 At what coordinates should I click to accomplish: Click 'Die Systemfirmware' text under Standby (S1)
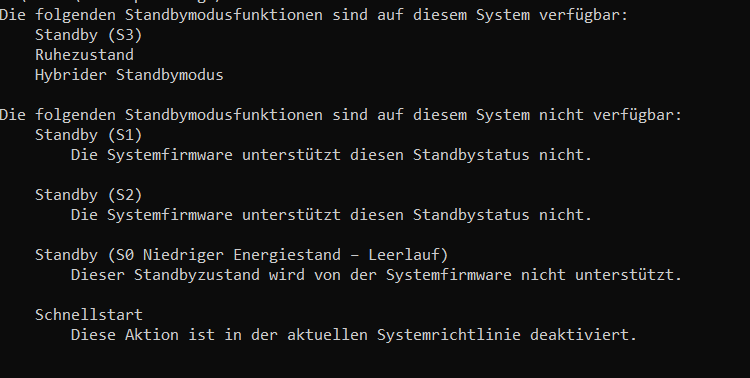click(x=152, y=155)
